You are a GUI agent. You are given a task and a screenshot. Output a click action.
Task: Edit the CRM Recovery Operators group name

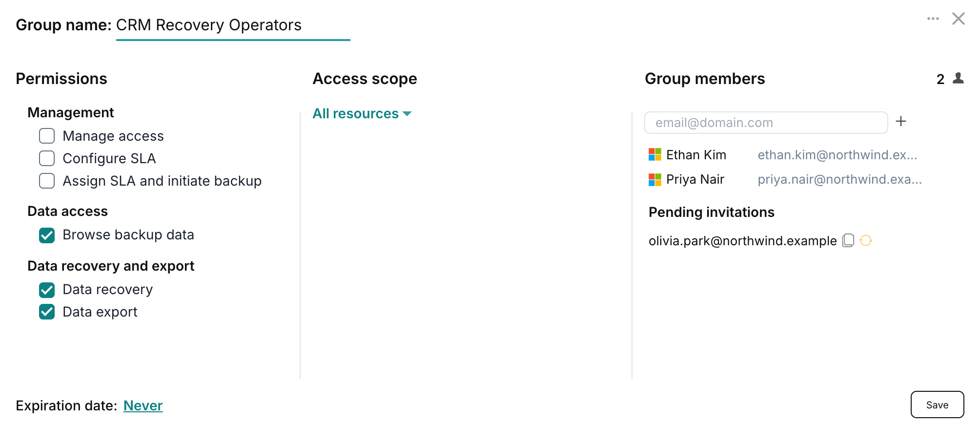pyautogui.click(x=233, y=25)
